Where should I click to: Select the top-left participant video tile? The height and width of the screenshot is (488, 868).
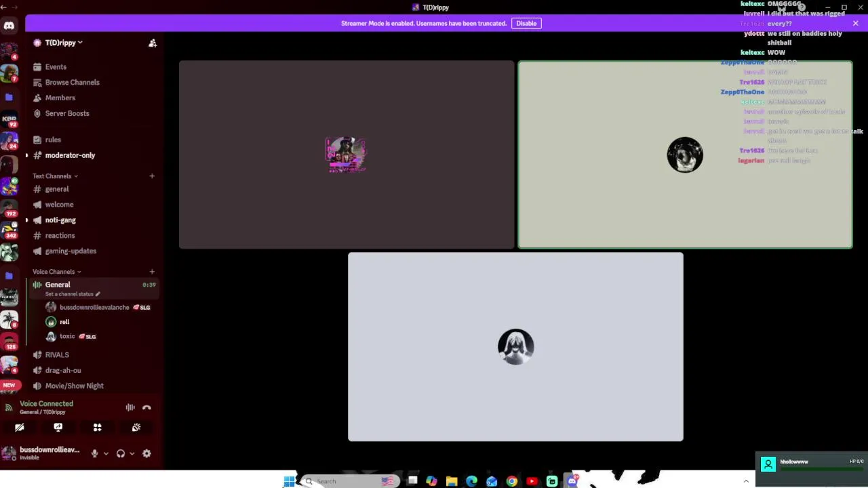pos(347,155)
